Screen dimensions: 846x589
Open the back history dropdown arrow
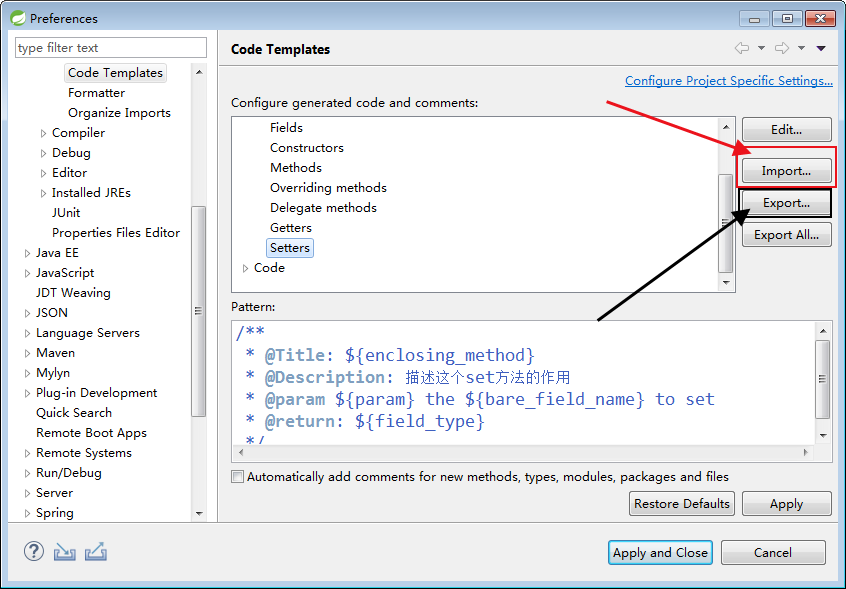coord(761,48)
